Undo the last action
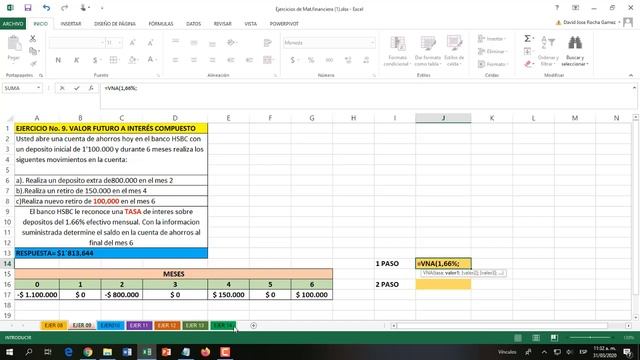640x360 pixels. click(46, 8)
